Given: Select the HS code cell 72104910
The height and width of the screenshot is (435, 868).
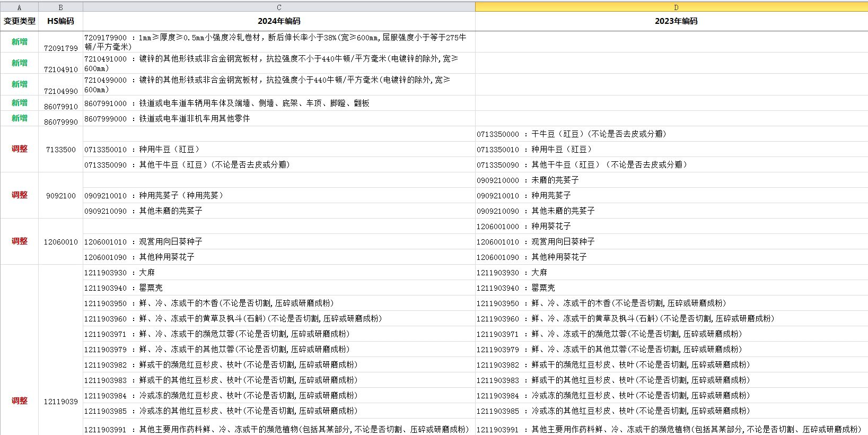Looking at the screenshot, I should (60, 69).
